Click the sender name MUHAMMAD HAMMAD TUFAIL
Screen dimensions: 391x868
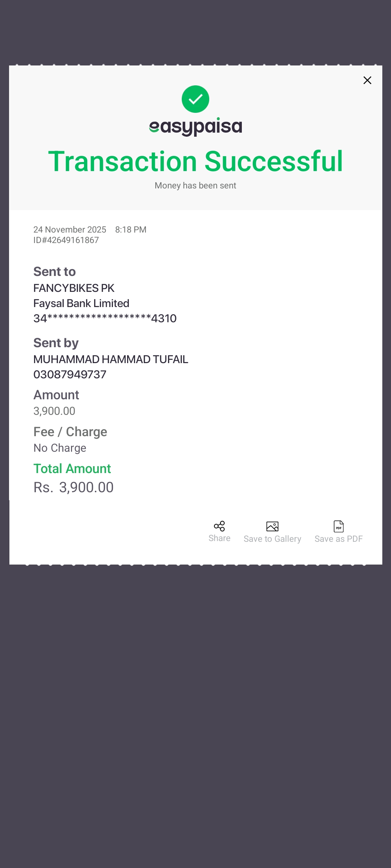pos(111,359)
